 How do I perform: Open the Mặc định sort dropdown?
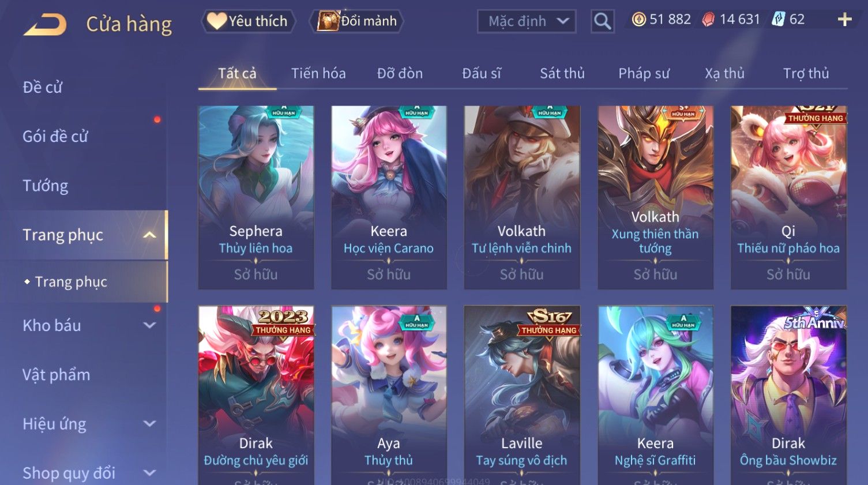[527, 21]
